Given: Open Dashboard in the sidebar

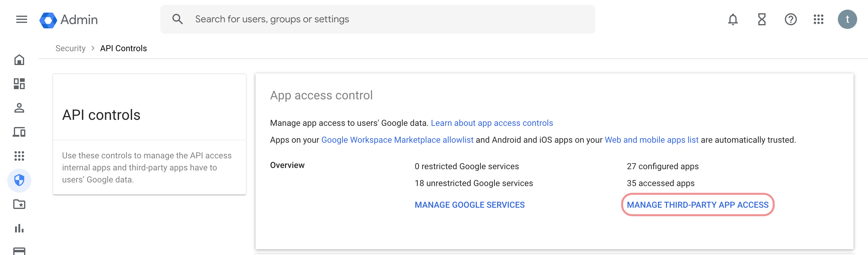Looking at the screenshot, I should (19, 84).
